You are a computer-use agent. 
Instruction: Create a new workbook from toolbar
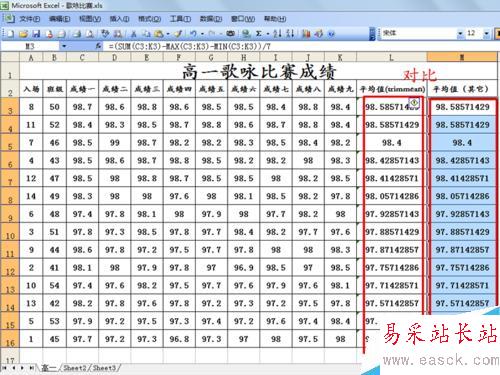[x=10, y=33]
